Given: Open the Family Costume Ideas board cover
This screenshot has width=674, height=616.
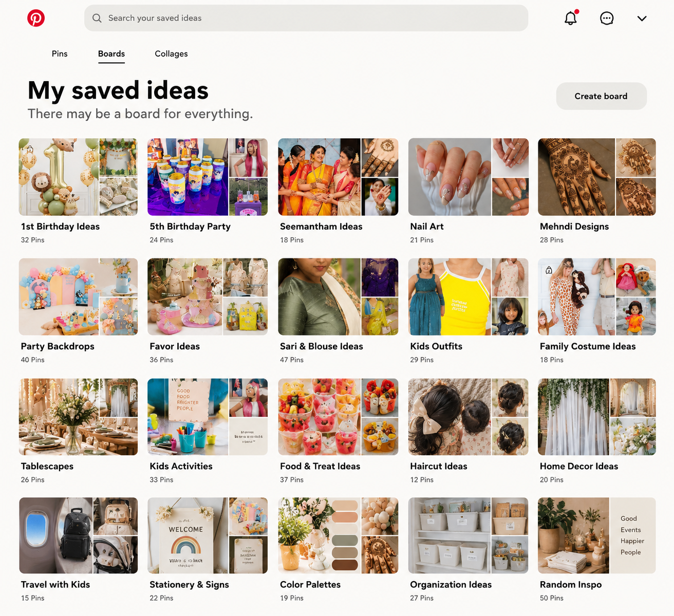Looking at the screenshot, I should click(597, 296).
